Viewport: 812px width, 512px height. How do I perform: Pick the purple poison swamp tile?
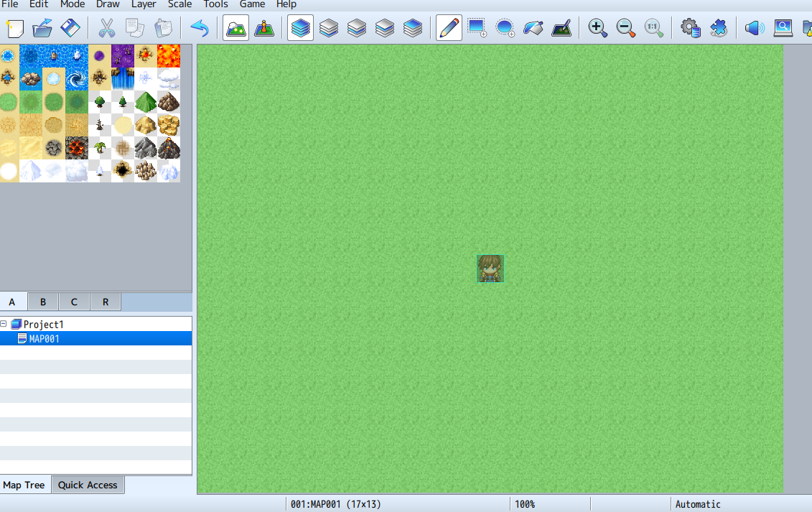tap(123, 56)
